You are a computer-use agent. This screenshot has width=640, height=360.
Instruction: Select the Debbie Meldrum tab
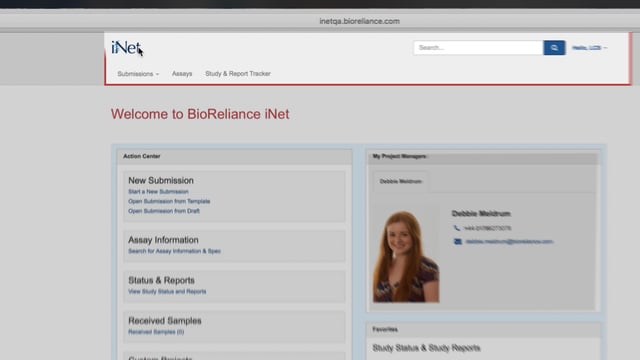tap(400, 181)
